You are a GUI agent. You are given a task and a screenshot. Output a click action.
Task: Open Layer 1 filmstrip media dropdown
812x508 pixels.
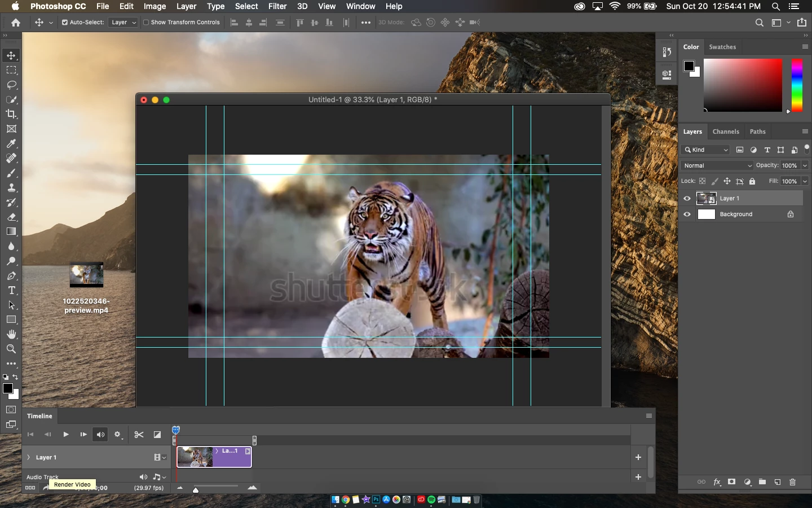click(160, 457)
